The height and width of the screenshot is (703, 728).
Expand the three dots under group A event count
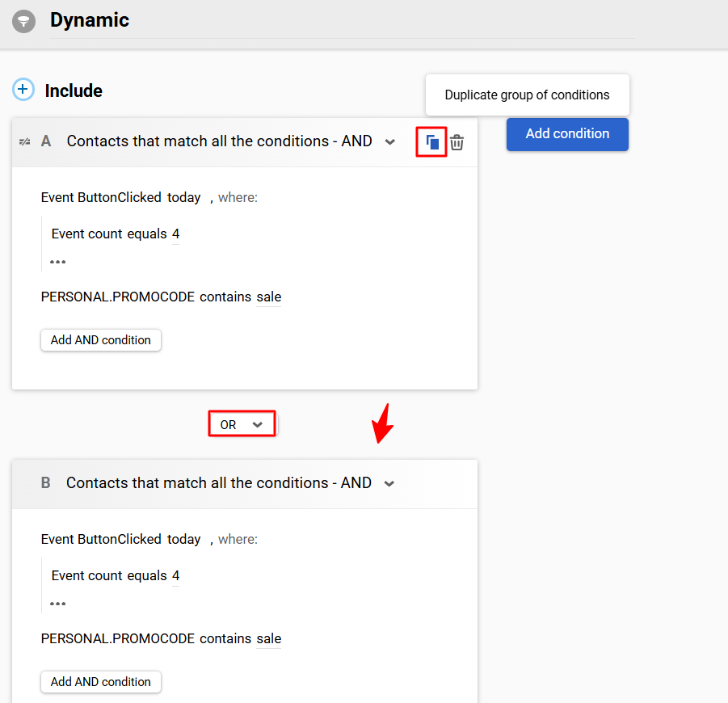point(57,262)
